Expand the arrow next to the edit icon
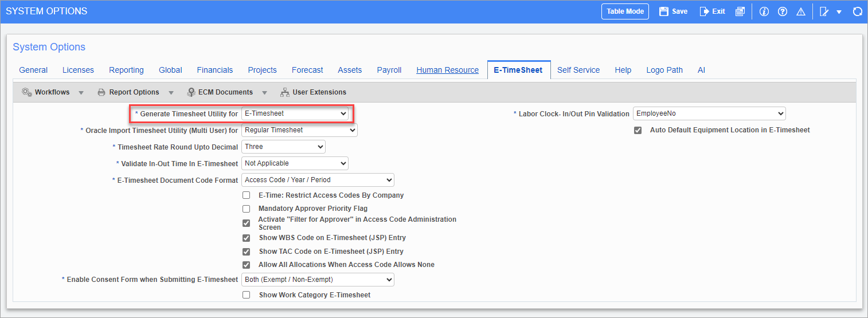This screenshot has width=868, height=318. point(839,12)
